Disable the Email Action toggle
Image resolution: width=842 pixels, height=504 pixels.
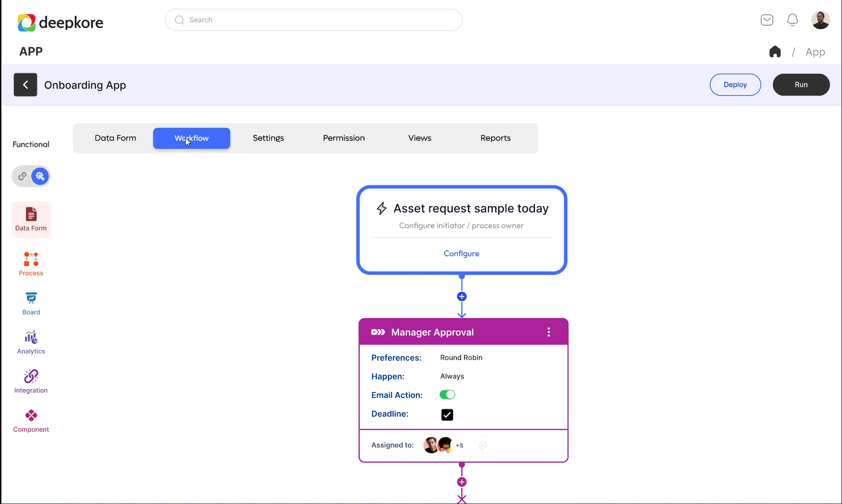[x=447, y=395]
